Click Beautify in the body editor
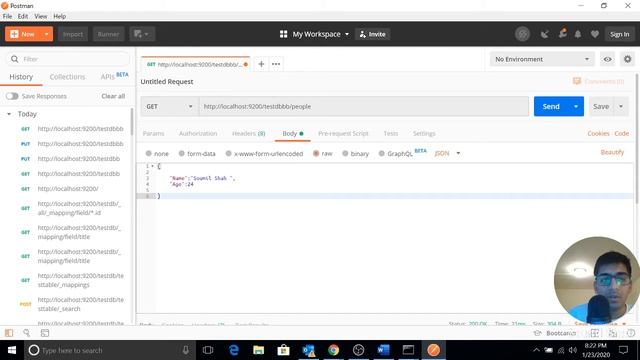Viewport: 640px width, 360px height. pyautogui.click(x=612, y=152)
